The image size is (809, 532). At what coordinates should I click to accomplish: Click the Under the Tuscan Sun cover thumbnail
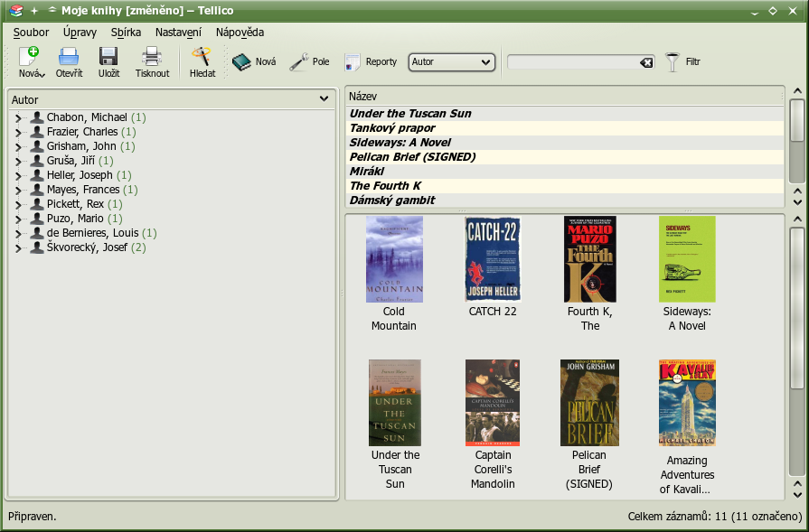point(395,403)
